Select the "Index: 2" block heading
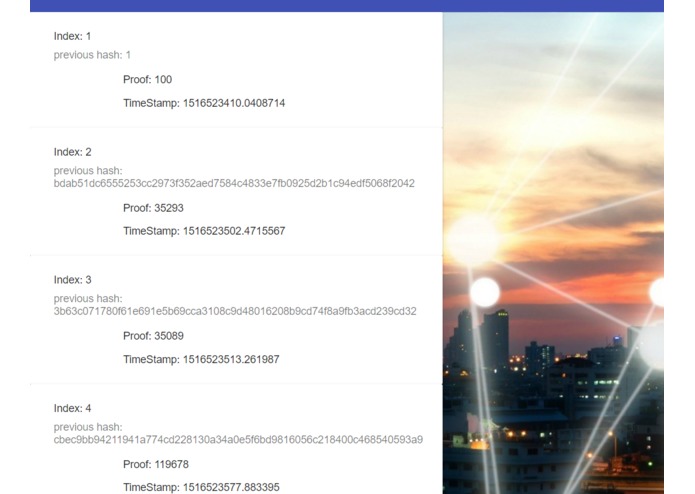This screenshot has height=494, width=695. coord(72,152)
